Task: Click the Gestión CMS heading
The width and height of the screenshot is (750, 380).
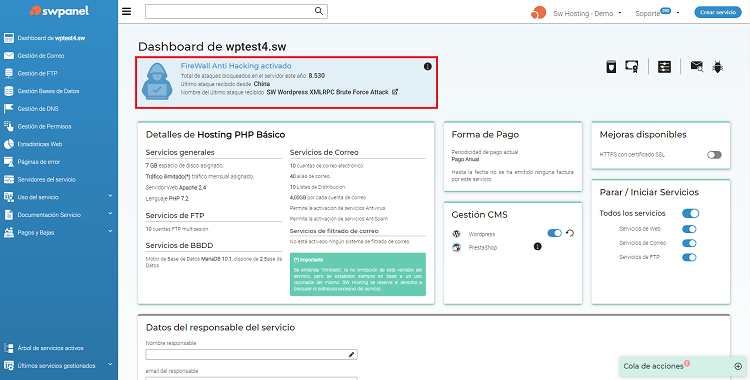Action: [479, 214]
